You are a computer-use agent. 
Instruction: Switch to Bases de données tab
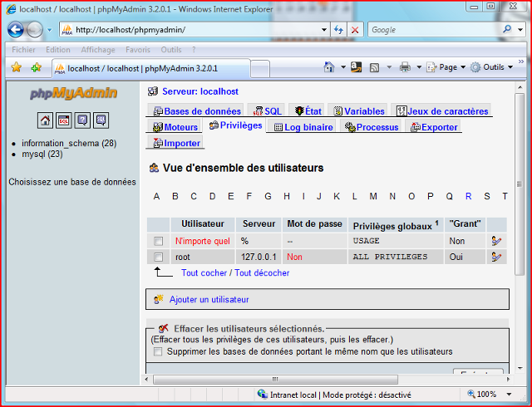pos(197,111)
